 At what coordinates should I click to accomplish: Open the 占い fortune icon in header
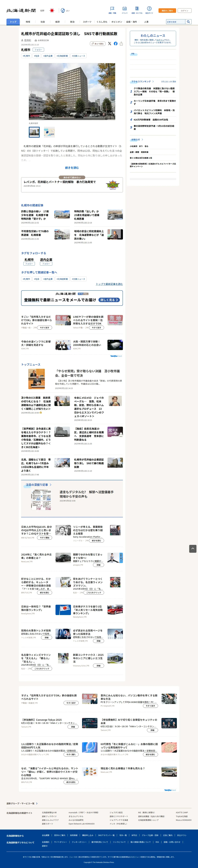63,10
